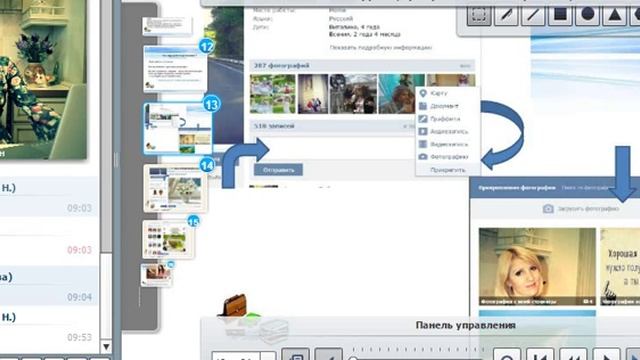Open the last slide thumbnail below slide 15
The height and width of the screenshot is (360, 640).
click(x=156, y=275)
